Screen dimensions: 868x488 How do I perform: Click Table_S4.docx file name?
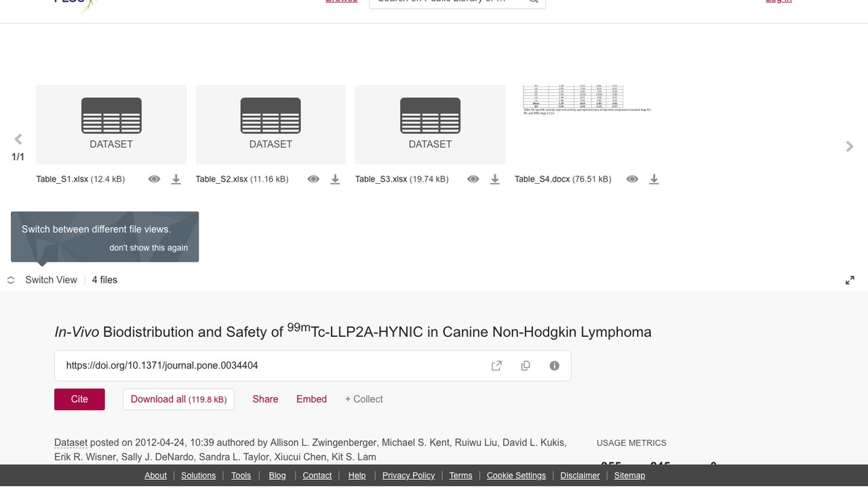click(x=542, y=180)
